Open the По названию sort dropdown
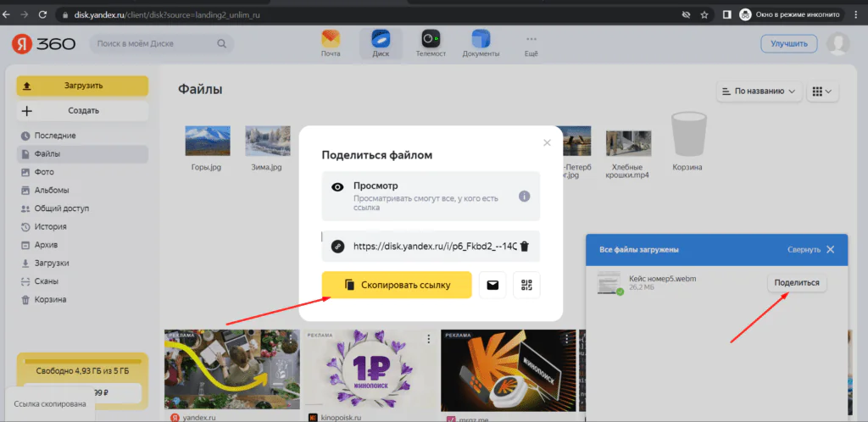The image size is (868, 422). coord(759,92)
